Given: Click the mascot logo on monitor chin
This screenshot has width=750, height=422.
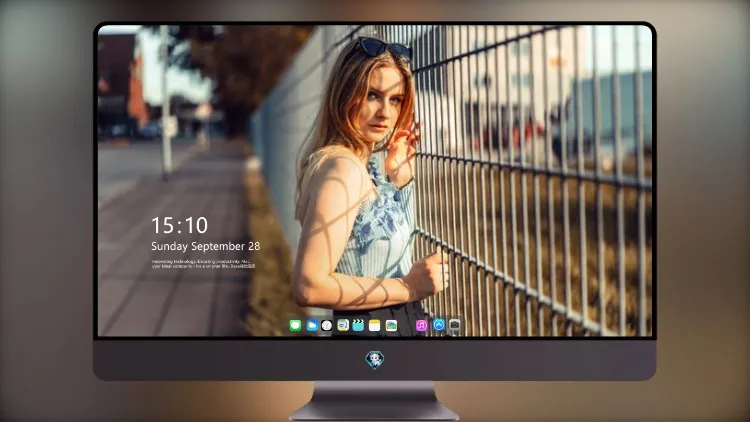Looking at the screenshot, I should 375,360.
